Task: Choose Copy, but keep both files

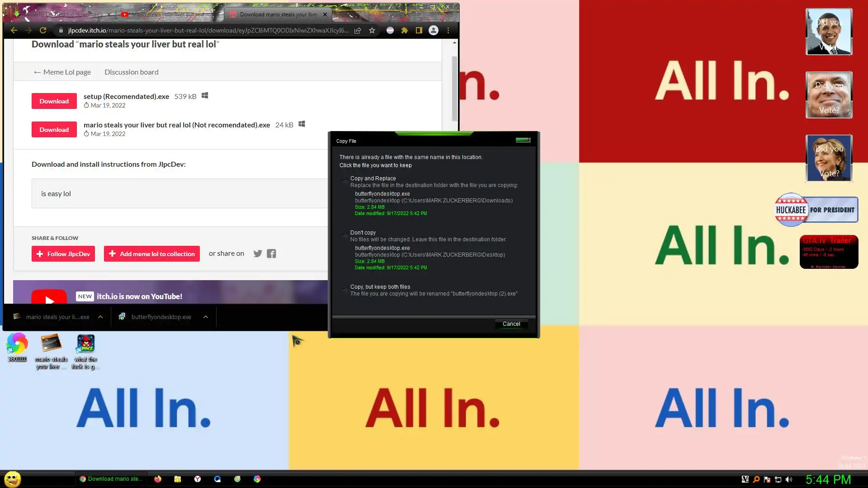Action: click(380, 287)
